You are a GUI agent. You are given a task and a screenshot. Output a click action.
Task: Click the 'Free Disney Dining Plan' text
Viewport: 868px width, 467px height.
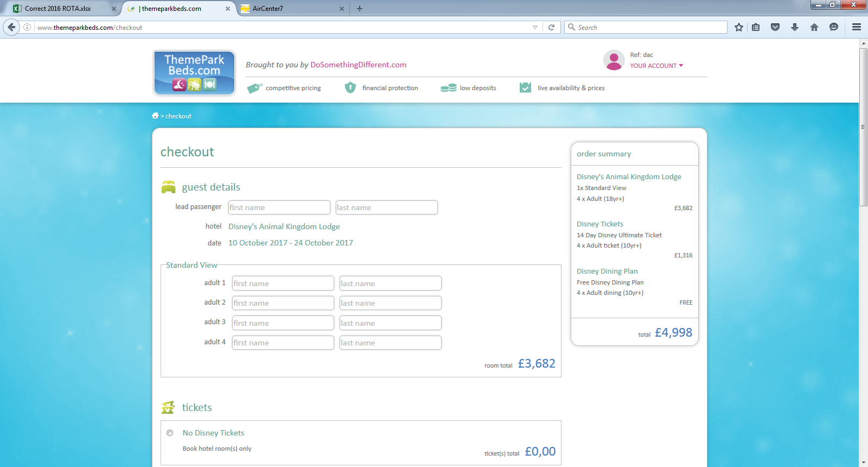(610, 282)
